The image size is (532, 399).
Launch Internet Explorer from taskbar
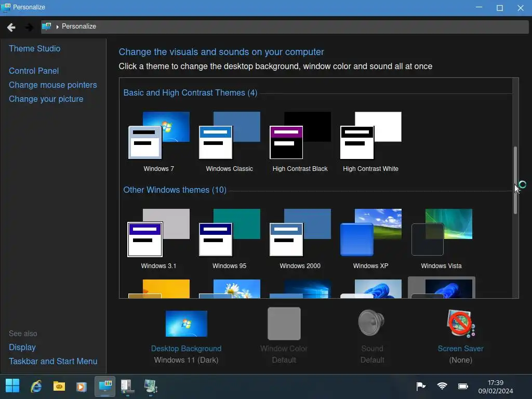(x=36, y=387)
